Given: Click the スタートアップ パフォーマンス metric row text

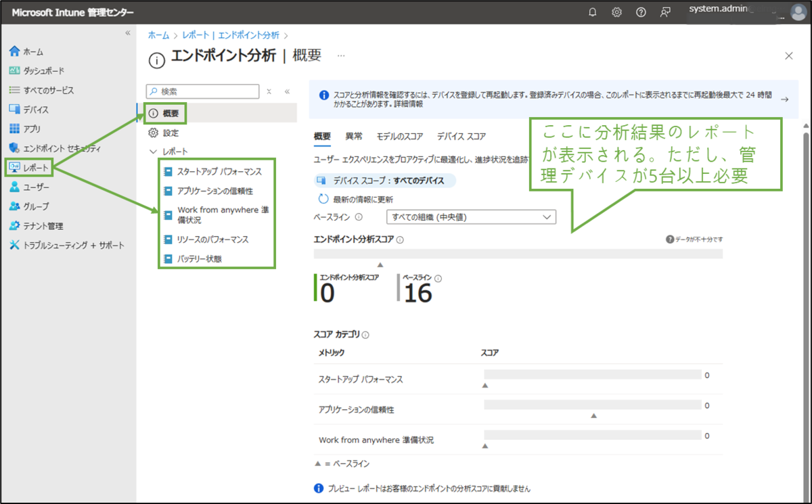Looking at the screenshot, I should [x=361, y=380].
